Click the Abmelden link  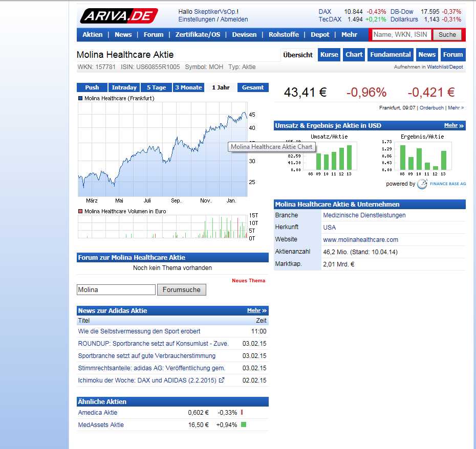(234, 19)
